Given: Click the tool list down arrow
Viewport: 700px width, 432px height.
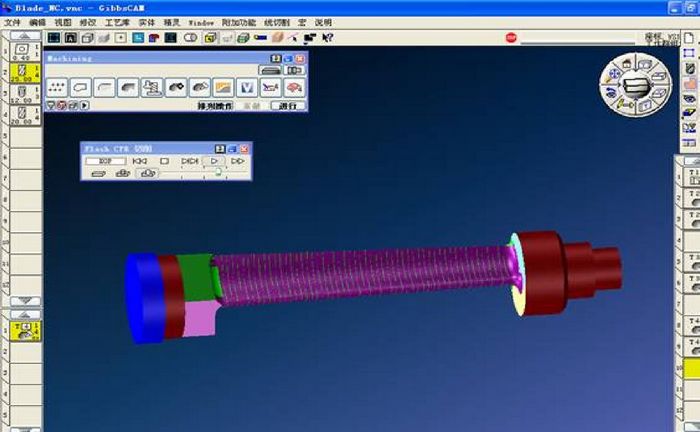Looking at the screenshot, I should click(25, 301).
